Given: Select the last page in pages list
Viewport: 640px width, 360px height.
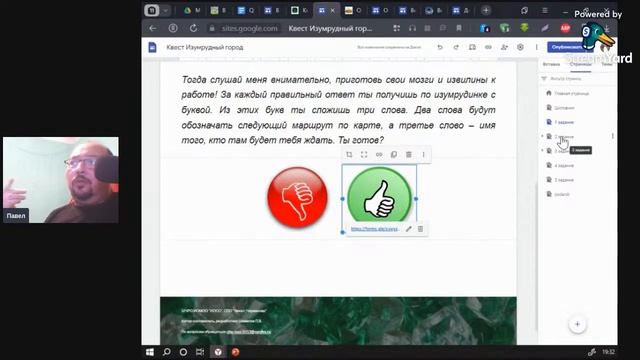Looking at the screenshot, I should tap(562, 194).
